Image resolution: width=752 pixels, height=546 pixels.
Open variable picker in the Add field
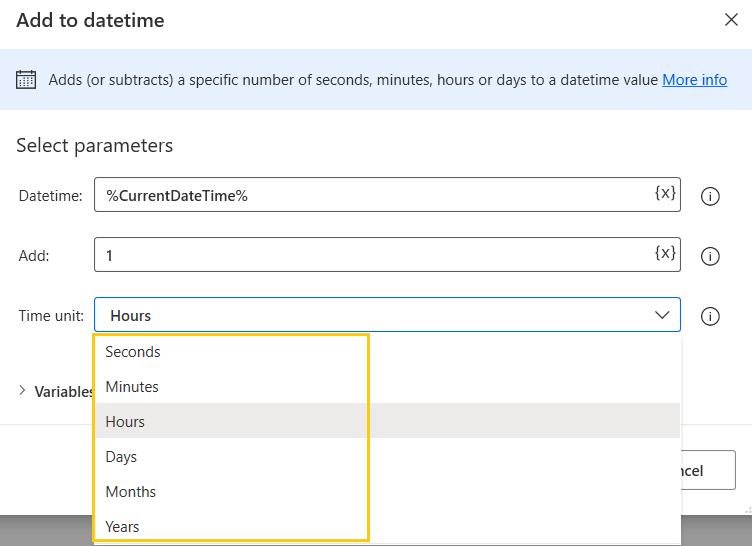pyautogui.click(x=665, y=253)
